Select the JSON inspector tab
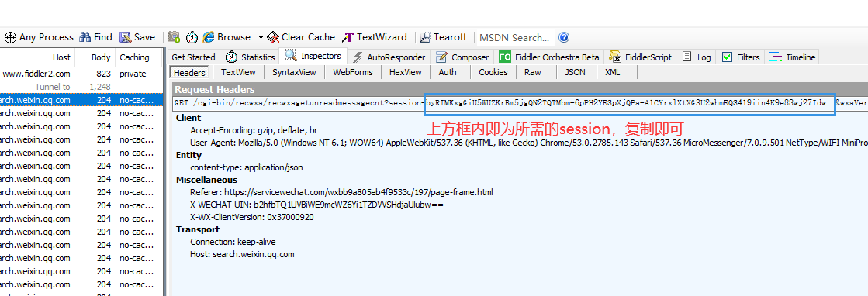This screenshot has height=296, width=868. [575, 72]
